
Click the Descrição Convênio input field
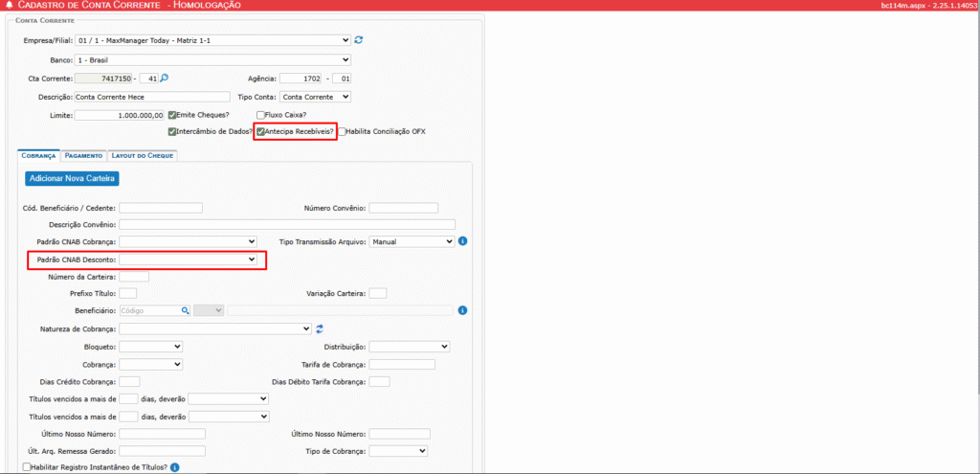point(287,225)
